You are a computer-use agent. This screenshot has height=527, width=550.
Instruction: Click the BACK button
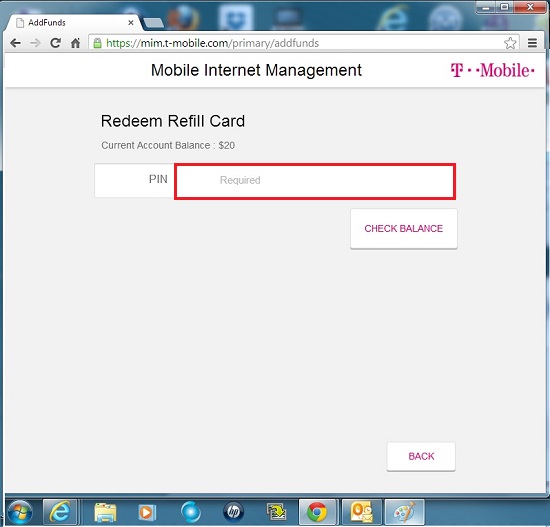click(x=421, y=456)
